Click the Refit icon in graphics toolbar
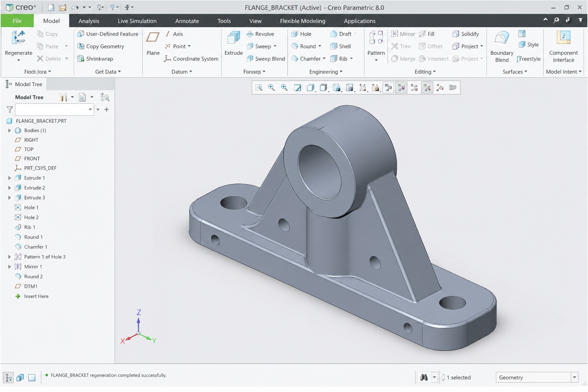 tap(259, 88)
